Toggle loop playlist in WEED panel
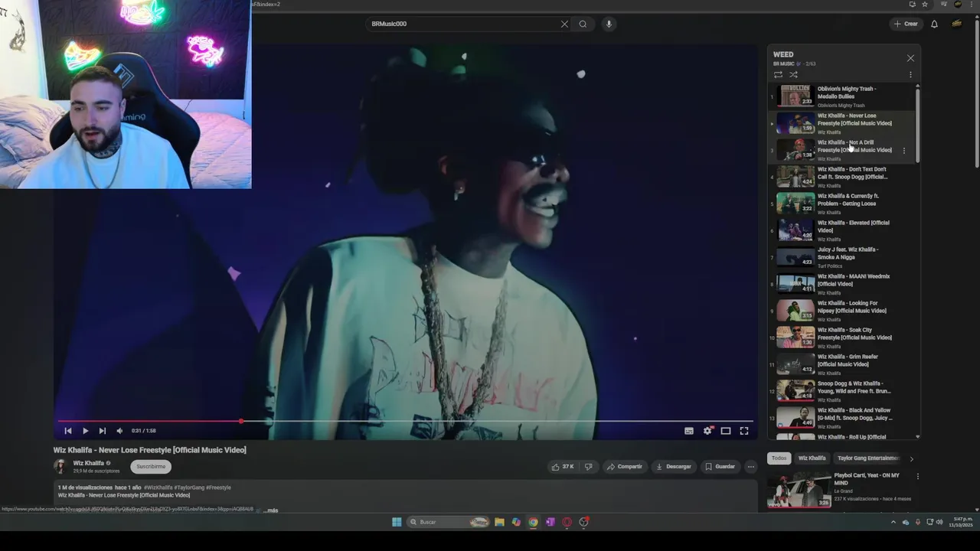 778,74
